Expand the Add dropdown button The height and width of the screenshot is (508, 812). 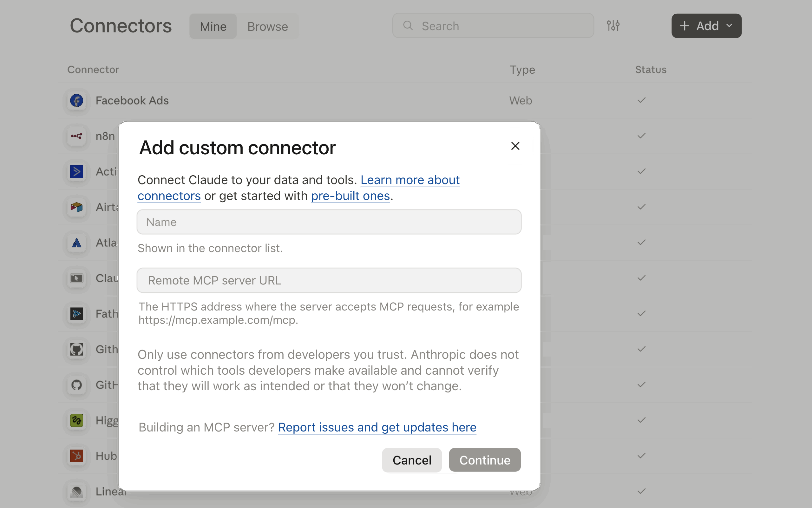(706, 26)
